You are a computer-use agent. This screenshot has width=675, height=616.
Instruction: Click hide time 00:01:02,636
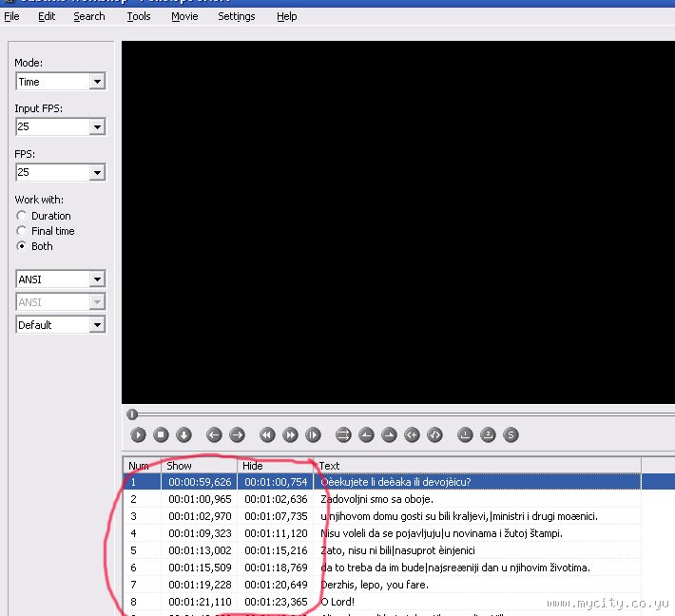click(x=276, y=499)
